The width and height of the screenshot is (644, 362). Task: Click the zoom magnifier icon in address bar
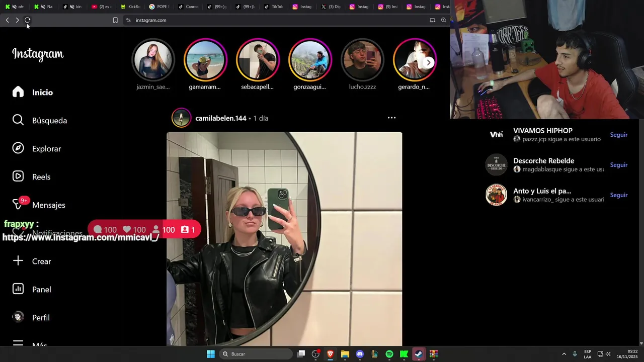[x=443, y=20]
